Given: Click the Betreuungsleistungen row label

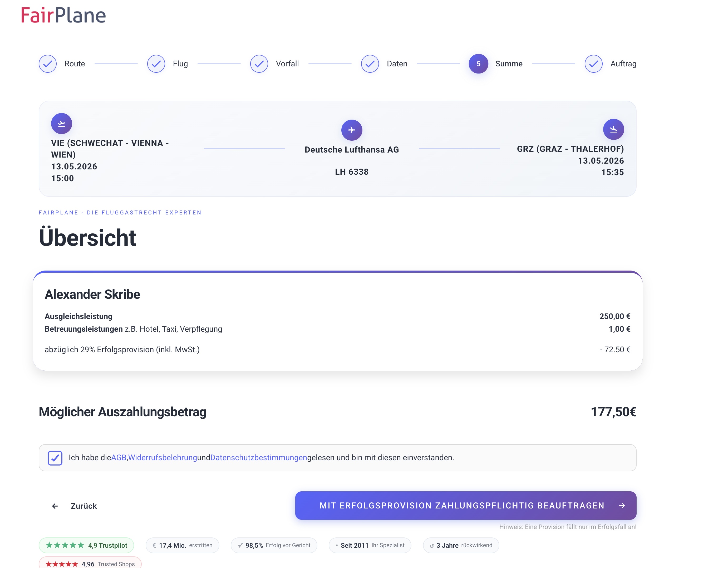Looking at the screenshot, I should click(x=133, y=329).
